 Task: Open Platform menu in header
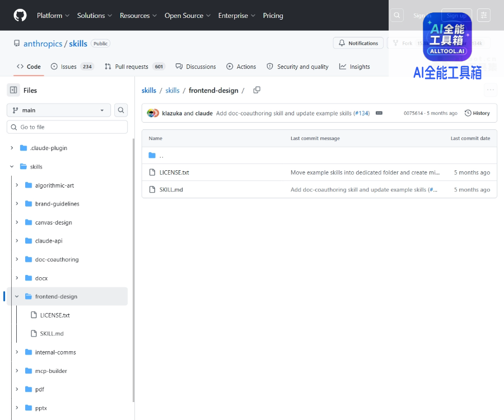pyautogui.click(x=53, y=16)
